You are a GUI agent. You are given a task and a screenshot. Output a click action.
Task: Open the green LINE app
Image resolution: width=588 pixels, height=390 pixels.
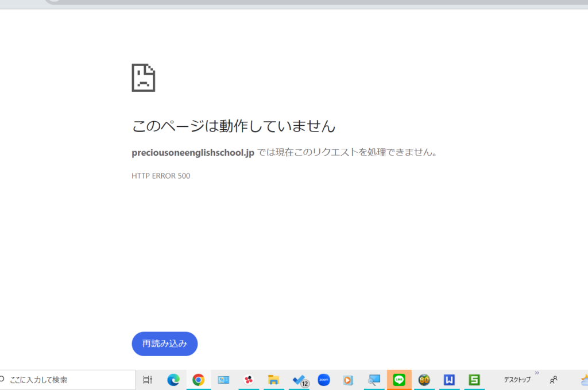coord(399,380)
